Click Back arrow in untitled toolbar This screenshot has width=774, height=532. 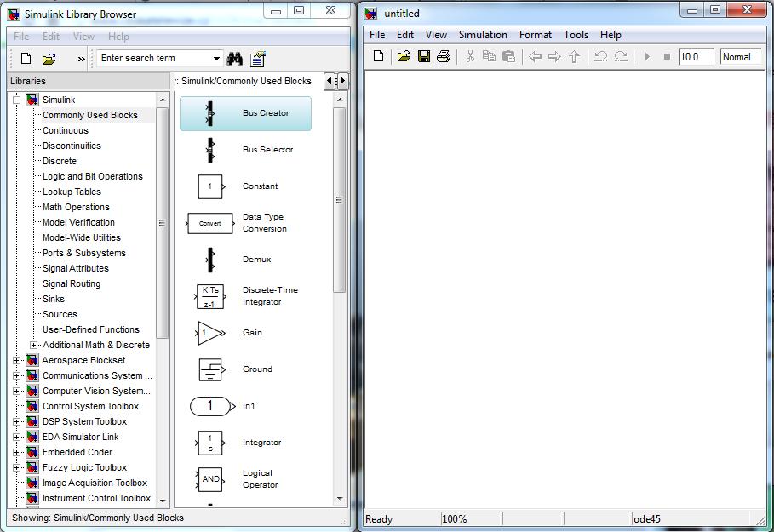(535, 57)
